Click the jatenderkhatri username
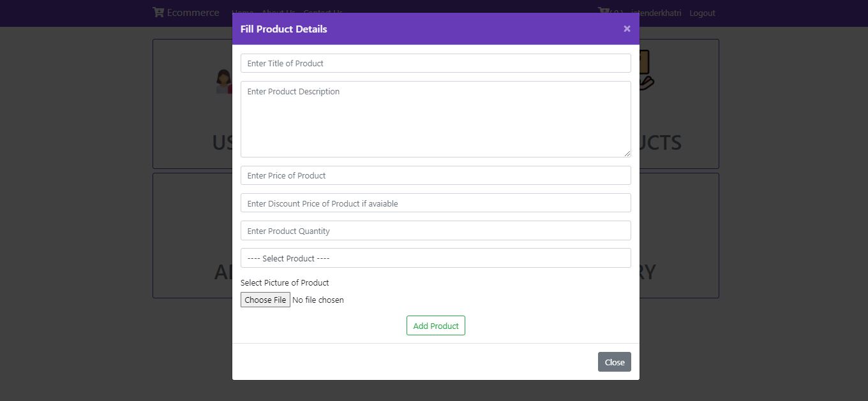This screenshot has width=868, height=401. click(655, 13)
